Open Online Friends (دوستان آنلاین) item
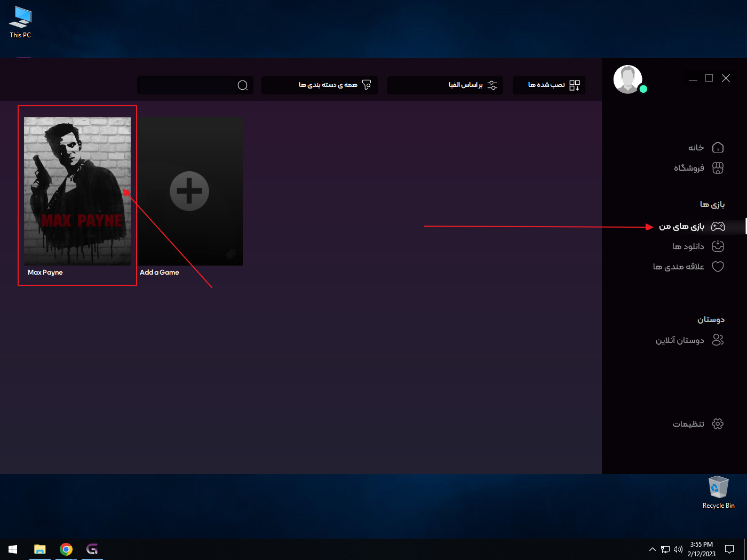The height and width of the screenshot is (560, 747). click(689, 340)
